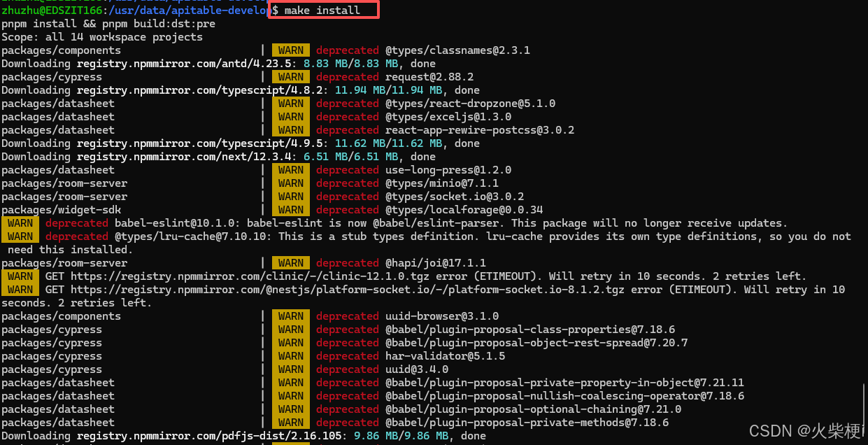Click '@babel/plugin-proposal-private-methods@7.18.6' text
Screen dimensions: 868x445
[x=527, y=423]
